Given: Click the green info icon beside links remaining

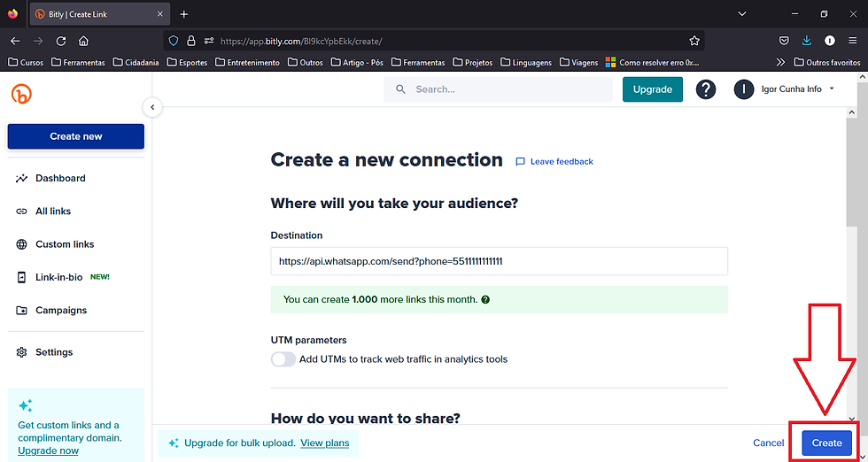Looking at the screenshot, I should point(485,300).
